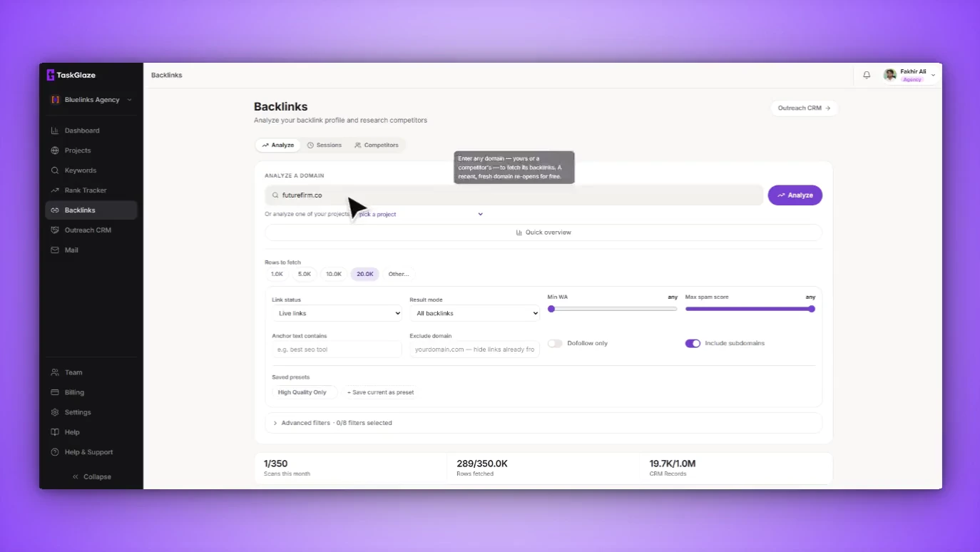Select 5.0K rows to fetch
This screenshot has height=552, width=980.
(x=305, y=274)
